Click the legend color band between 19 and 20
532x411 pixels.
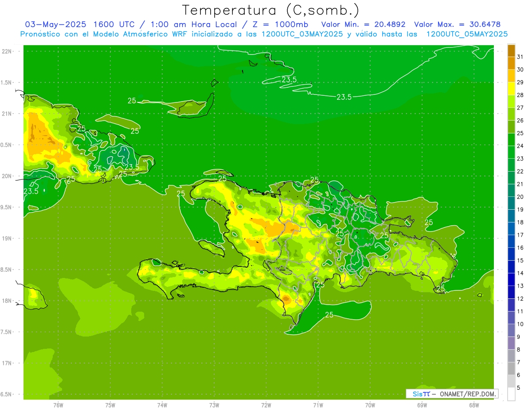pos(511,204)
